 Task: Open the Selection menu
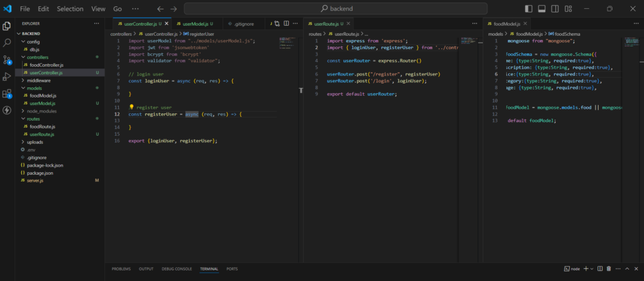tap(69, 9)
